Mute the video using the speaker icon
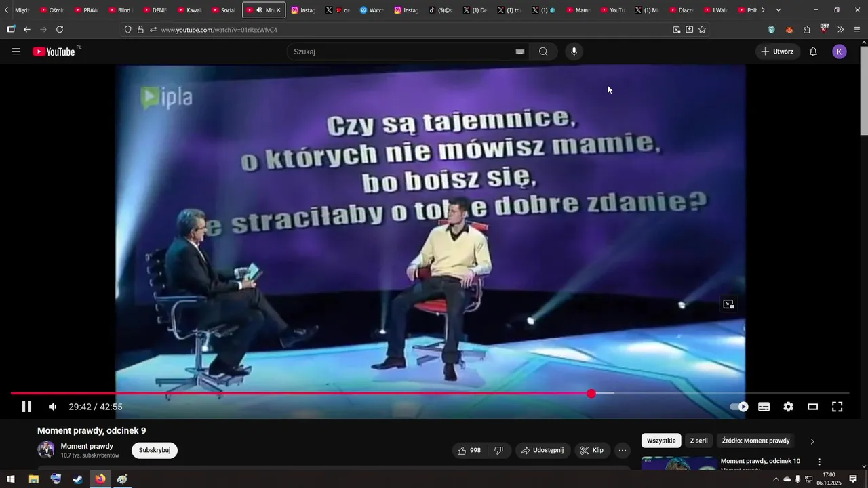868x488 pixels. (52, 407)
